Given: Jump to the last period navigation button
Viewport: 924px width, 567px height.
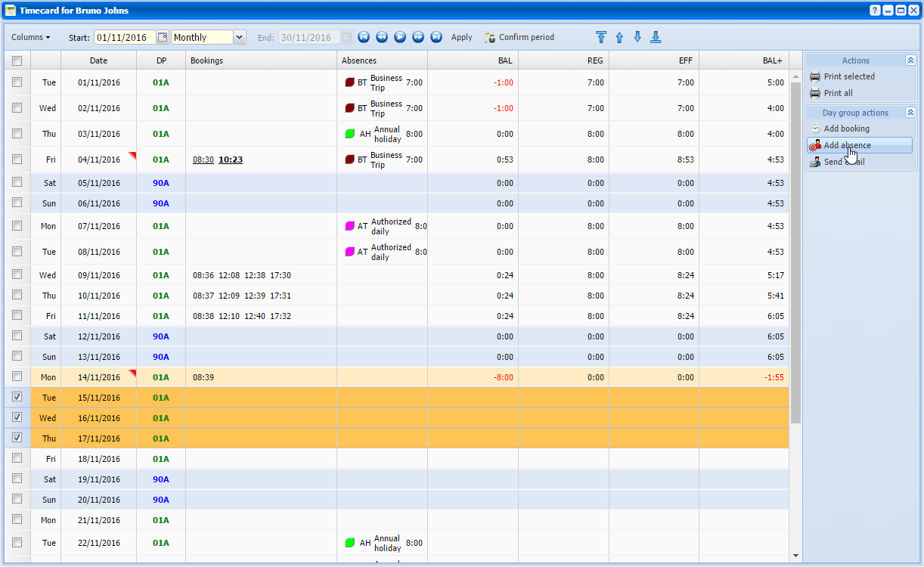Looking at the screenshot, I should click(436, 37).
